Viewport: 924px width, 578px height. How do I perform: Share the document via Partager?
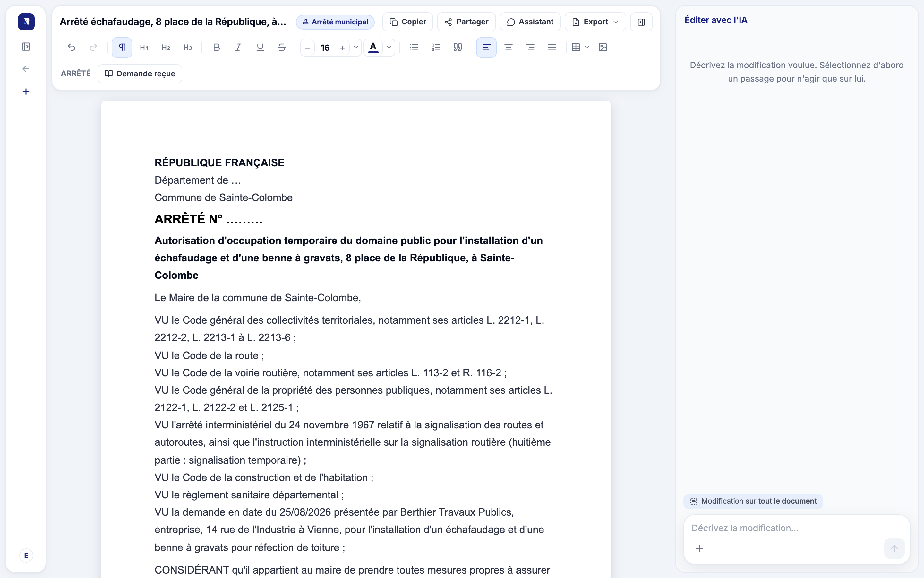click(466, 22)
